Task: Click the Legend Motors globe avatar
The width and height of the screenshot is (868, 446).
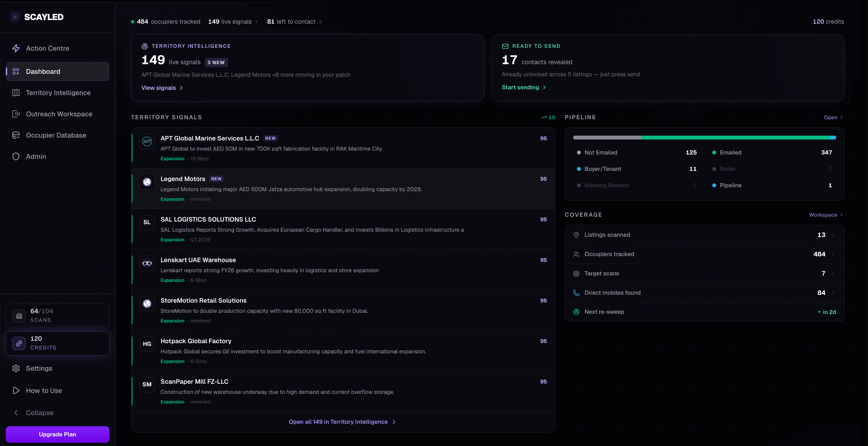Action: click(x=147, y=182)
